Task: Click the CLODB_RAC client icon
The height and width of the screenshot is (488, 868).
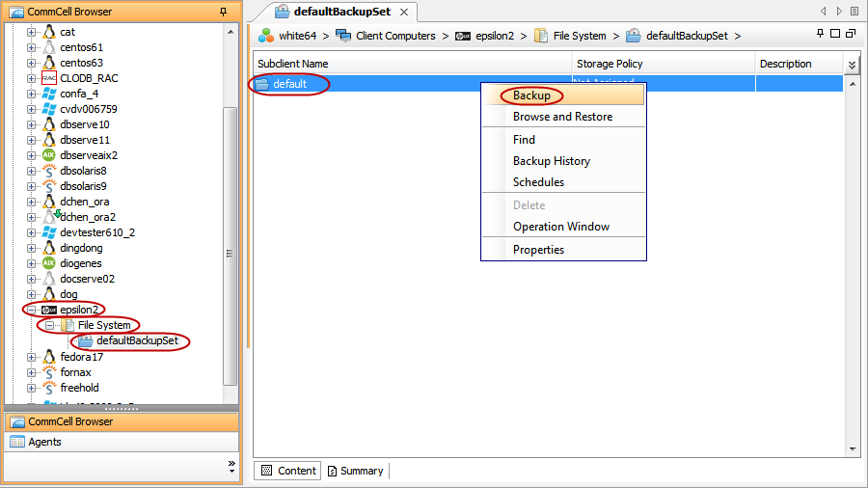Action: tap(49, 78)
